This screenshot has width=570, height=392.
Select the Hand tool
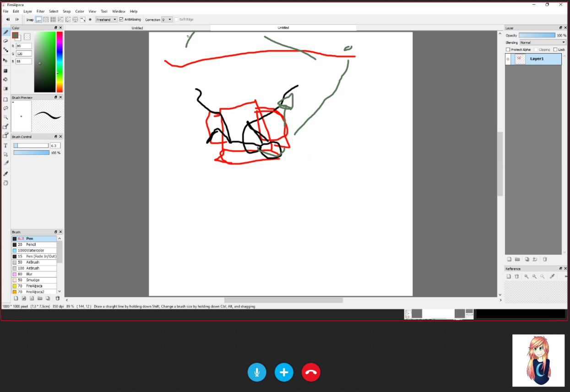[5, 183]
